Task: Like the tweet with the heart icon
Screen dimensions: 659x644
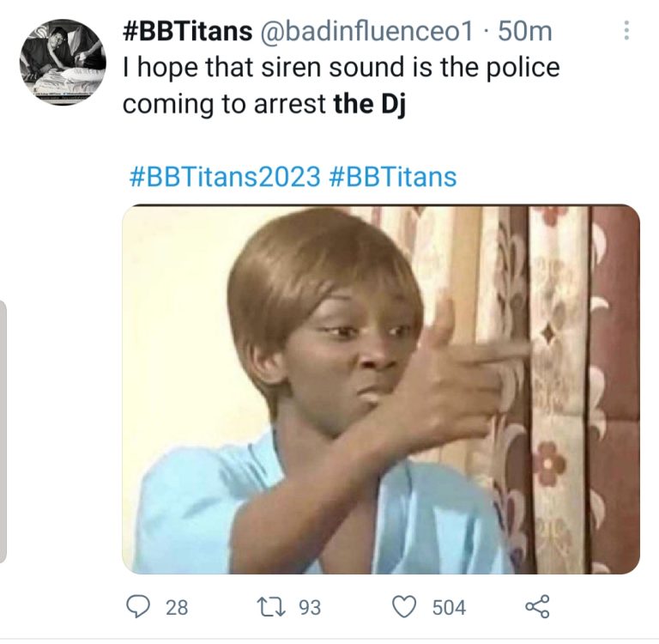Action: 404,607
